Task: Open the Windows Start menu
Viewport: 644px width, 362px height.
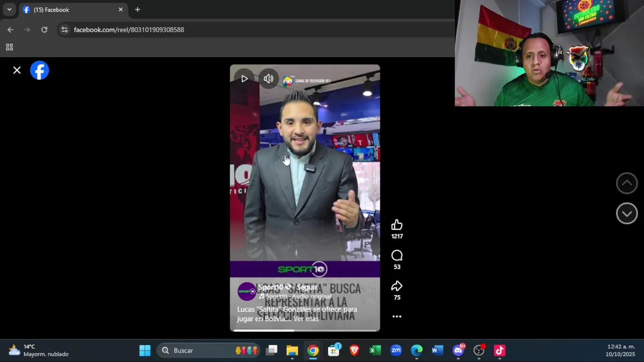Action: click(x=145, y=350)
